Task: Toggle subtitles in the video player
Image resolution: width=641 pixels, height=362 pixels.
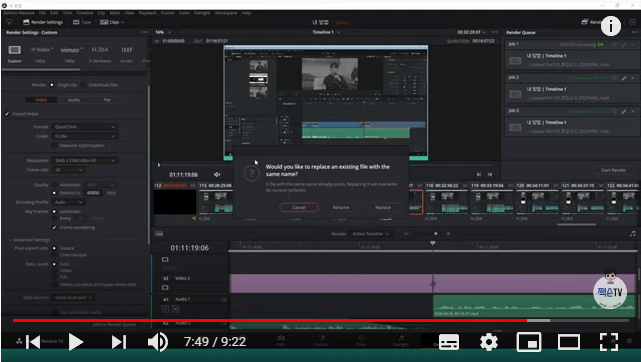Action: tap(448, 342)
